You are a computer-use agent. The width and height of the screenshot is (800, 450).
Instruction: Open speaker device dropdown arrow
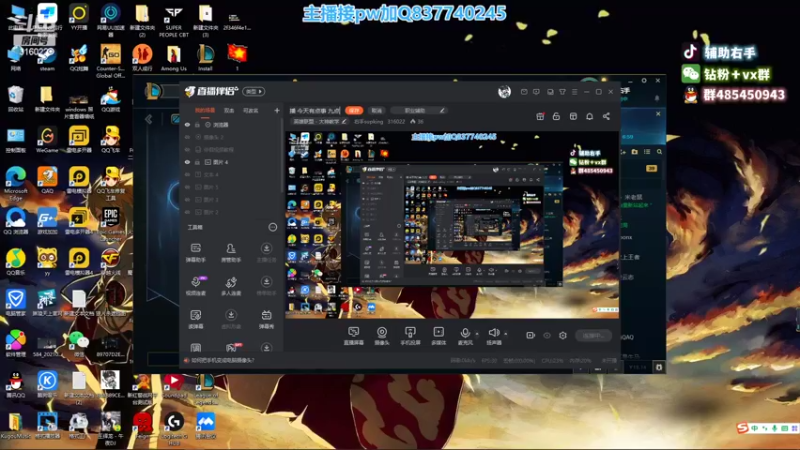506,334
